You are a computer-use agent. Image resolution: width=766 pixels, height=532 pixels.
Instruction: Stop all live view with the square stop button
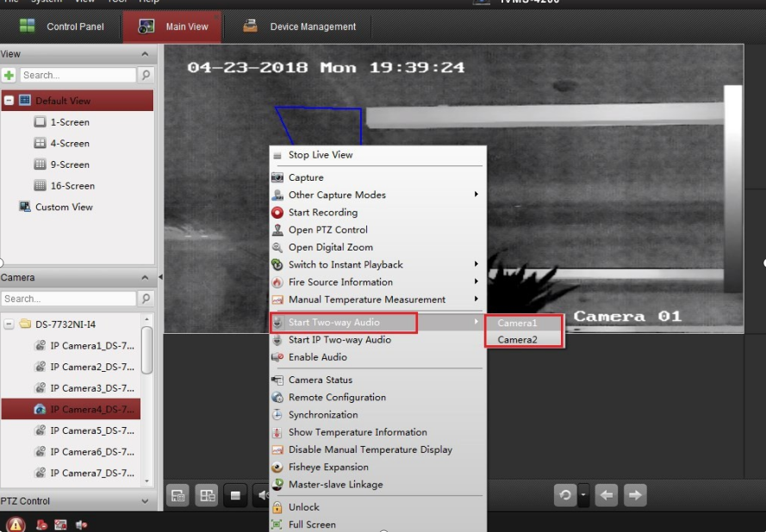(x=235, y=496)
